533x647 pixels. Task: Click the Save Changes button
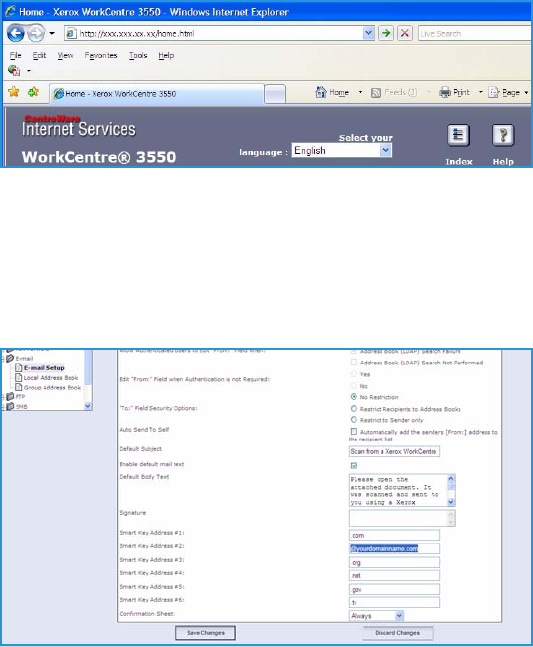(205, 633)
